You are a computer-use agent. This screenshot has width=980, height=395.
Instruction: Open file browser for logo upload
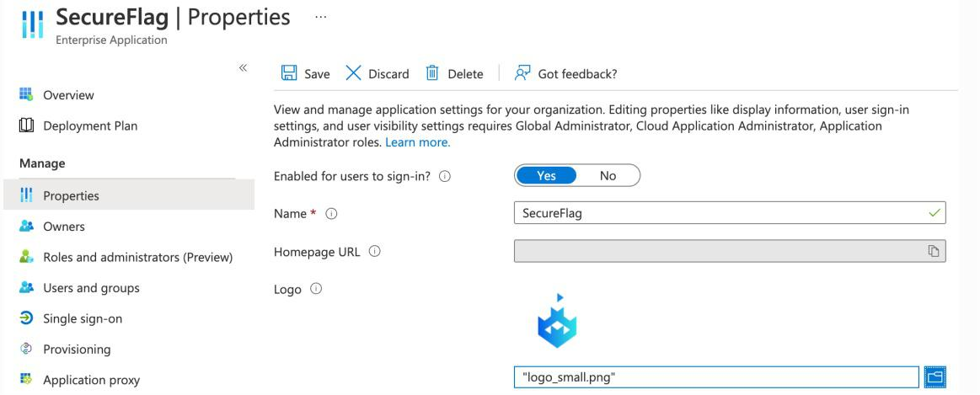pos(934,376)
